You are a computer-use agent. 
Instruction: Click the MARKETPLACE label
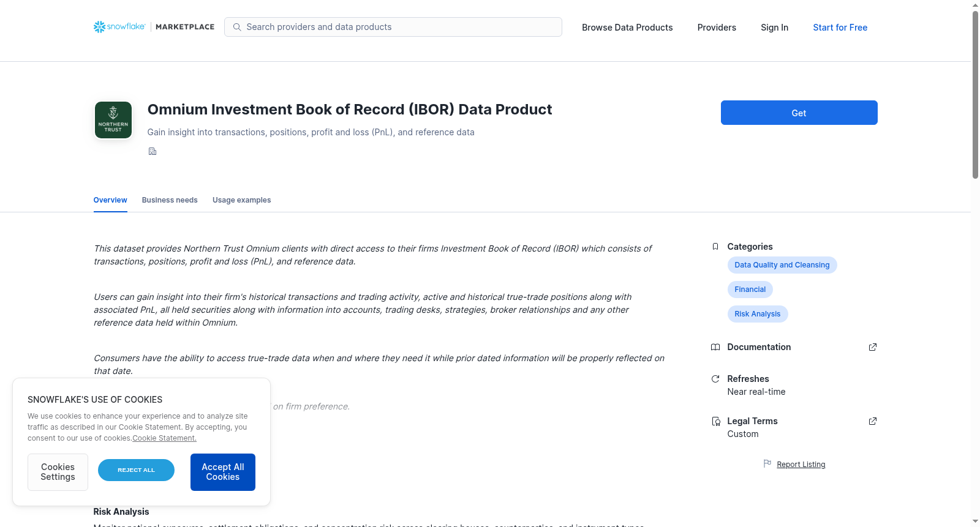(x=185, y=27)
